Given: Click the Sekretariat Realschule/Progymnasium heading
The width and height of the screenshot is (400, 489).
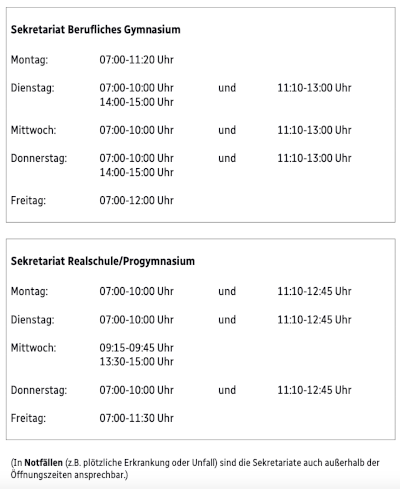Looking at the screenshot, I should [103, 261].
